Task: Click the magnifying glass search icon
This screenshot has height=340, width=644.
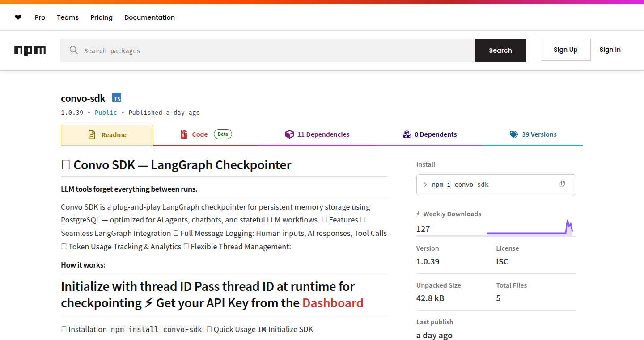Action: (x=74, y=50)
